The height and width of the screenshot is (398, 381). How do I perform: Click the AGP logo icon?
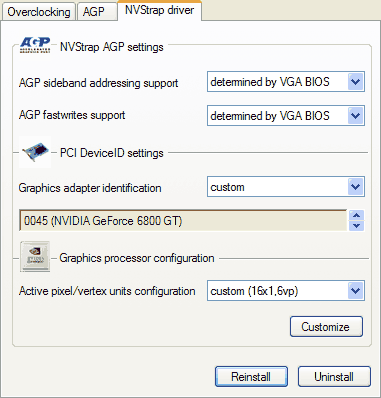tap(35, 45)
